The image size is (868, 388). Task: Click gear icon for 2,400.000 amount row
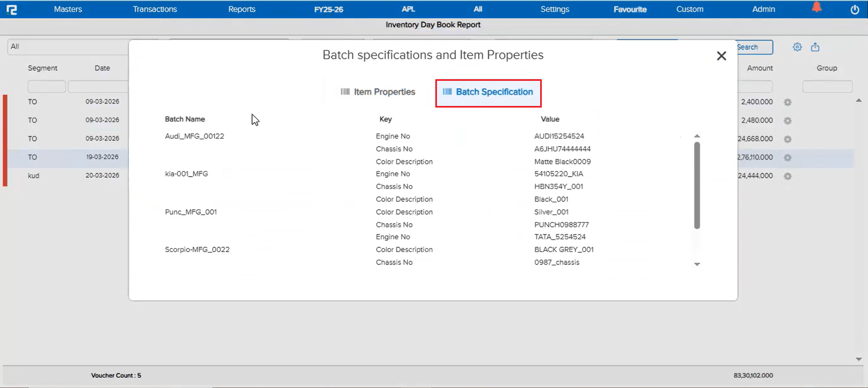point(787,102)
